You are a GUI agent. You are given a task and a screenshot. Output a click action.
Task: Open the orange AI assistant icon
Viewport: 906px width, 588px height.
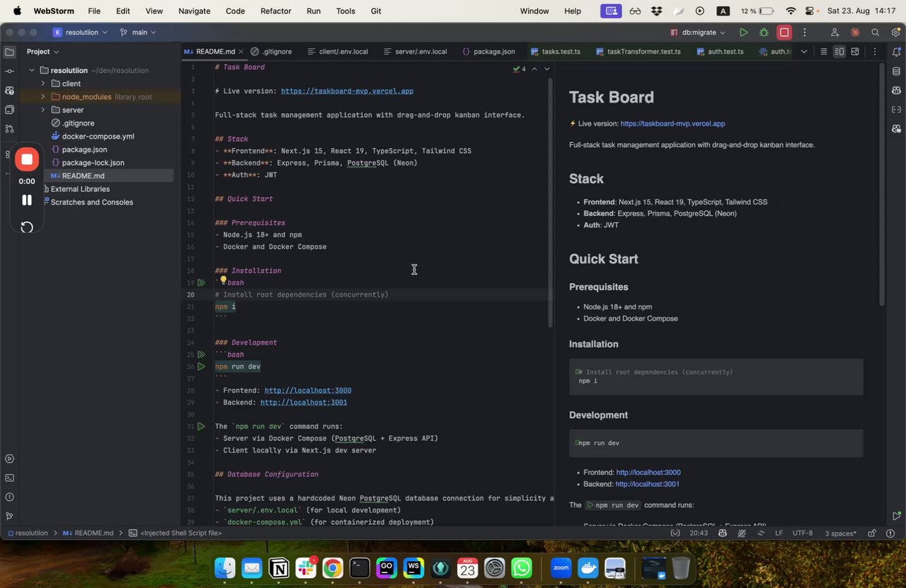(x=855, y=33)
